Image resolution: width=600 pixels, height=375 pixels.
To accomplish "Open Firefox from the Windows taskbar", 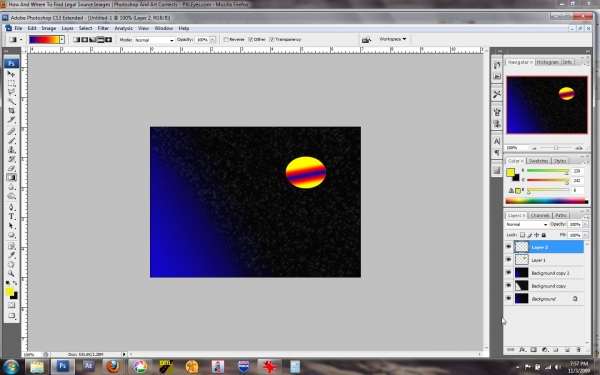I will (x=112, y=366).
